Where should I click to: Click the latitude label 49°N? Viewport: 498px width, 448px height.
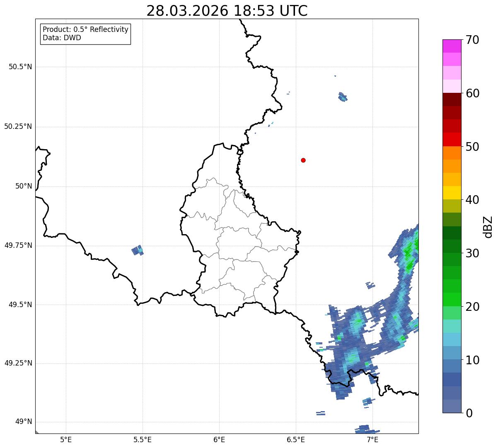point(24,422)
